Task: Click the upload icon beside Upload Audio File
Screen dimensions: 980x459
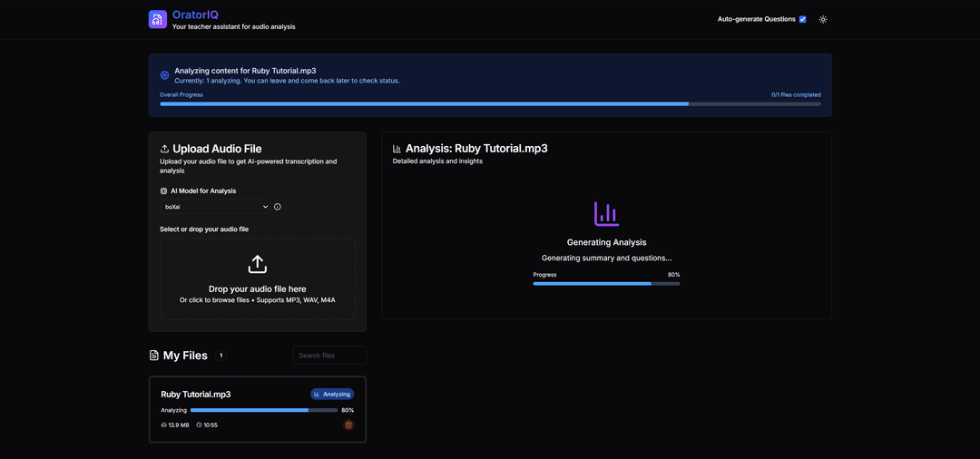Action: [164, 149]
